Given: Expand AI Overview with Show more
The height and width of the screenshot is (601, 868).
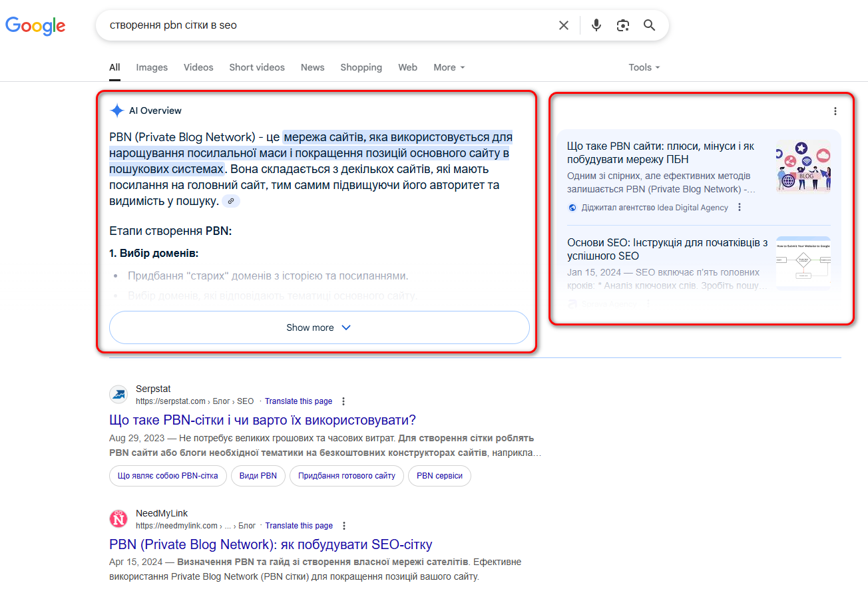Looking at the screenshot, I should [319, 327].
